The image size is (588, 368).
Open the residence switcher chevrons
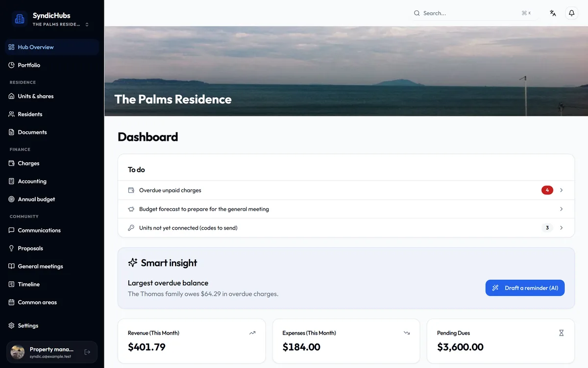pos(87,25)
